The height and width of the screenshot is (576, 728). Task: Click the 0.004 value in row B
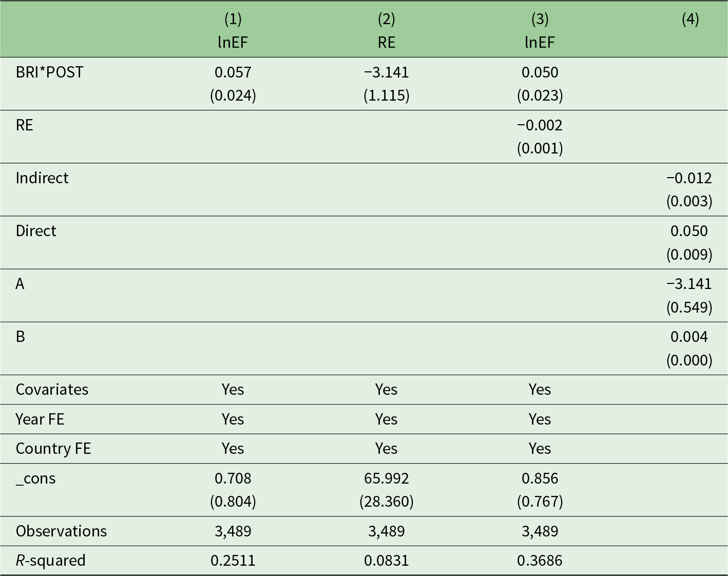(x=689, y=337)
